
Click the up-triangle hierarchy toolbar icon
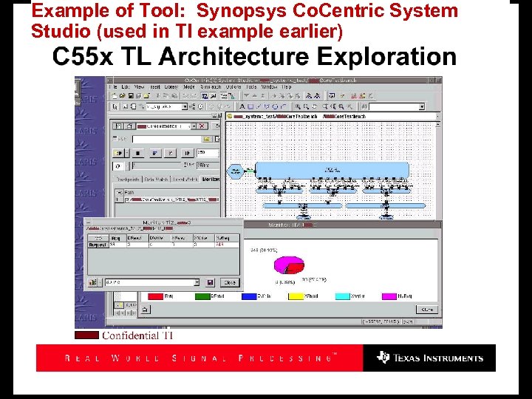coord(255,96)
